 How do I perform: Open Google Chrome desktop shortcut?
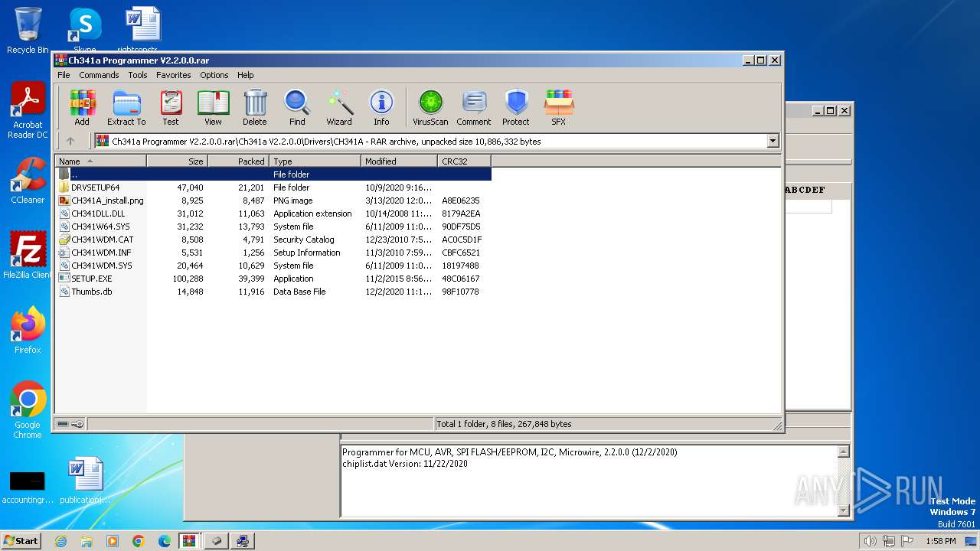(x=28, y=410)
